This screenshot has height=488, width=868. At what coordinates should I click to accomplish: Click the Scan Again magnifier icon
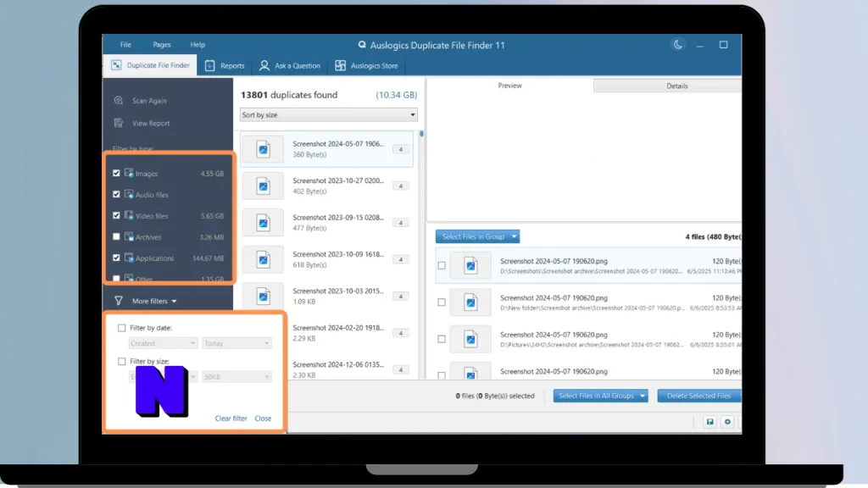(x=119, y=101)
